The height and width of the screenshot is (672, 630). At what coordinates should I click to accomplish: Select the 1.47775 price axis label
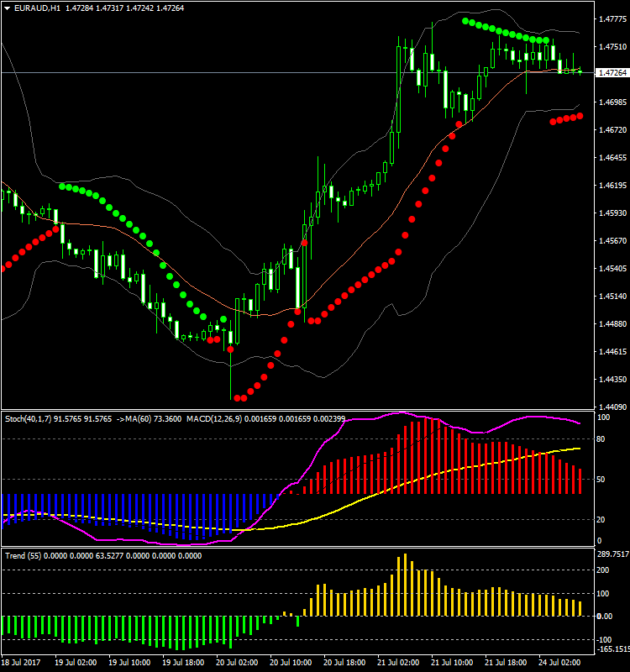pyautogui.click(x=612, y=19)
